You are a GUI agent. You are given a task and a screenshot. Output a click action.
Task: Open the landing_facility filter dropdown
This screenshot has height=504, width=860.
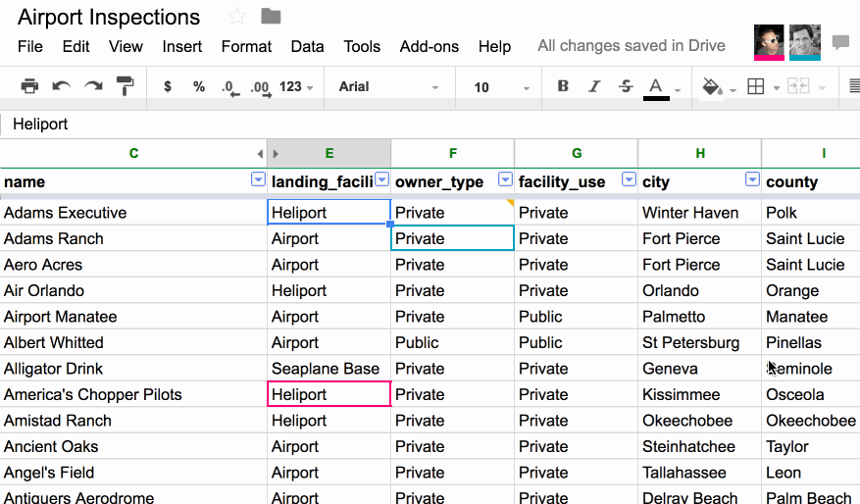click(382, 179)
